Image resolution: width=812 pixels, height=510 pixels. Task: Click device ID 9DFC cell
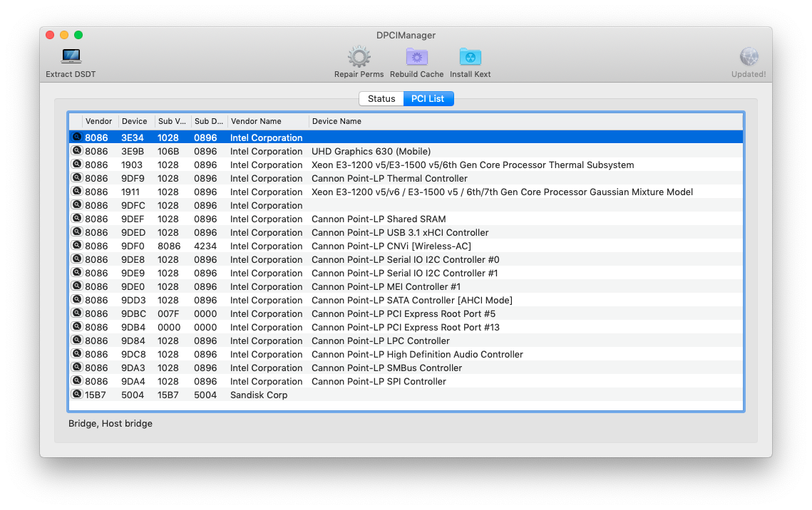(133, 205)
